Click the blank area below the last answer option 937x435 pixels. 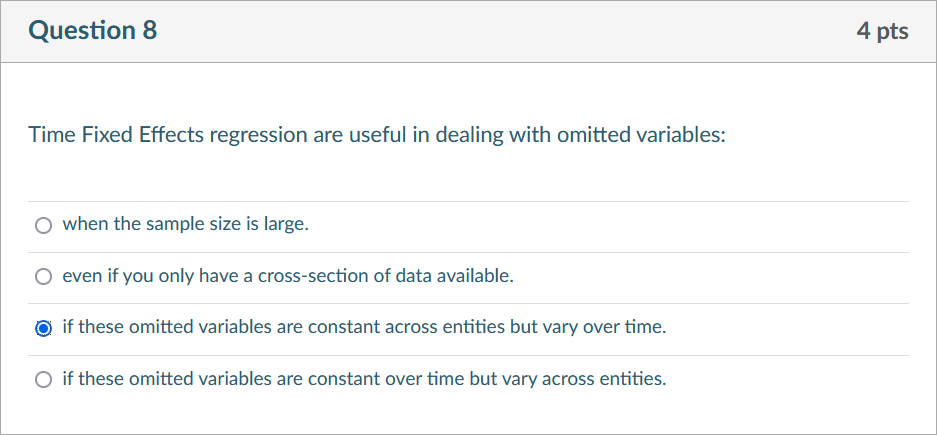(470, 417)
